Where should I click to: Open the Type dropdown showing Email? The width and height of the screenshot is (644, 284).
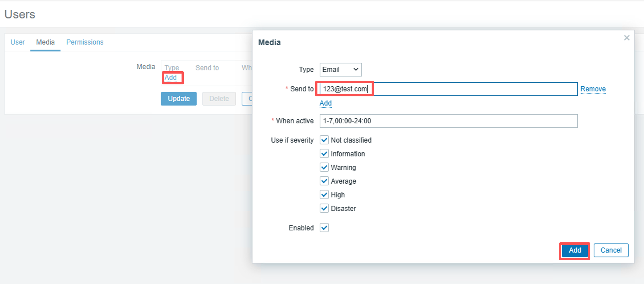pos(341,70)
